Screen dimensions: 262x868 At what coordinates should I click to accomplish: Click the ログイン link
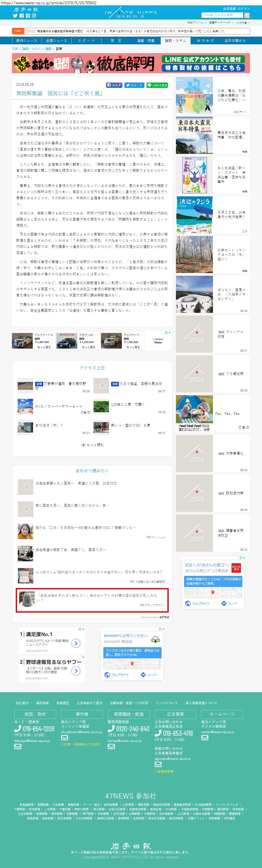coord(244,9)
